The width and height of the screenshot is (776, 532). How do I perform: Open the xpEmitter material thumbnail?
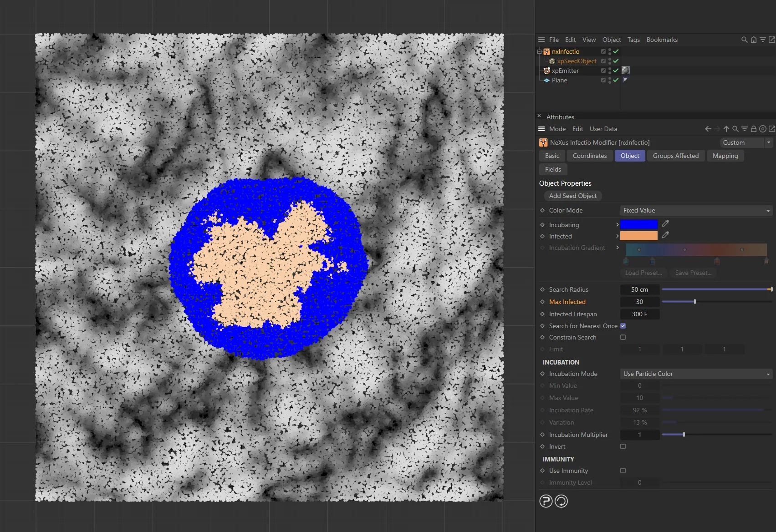click(626, 71)
